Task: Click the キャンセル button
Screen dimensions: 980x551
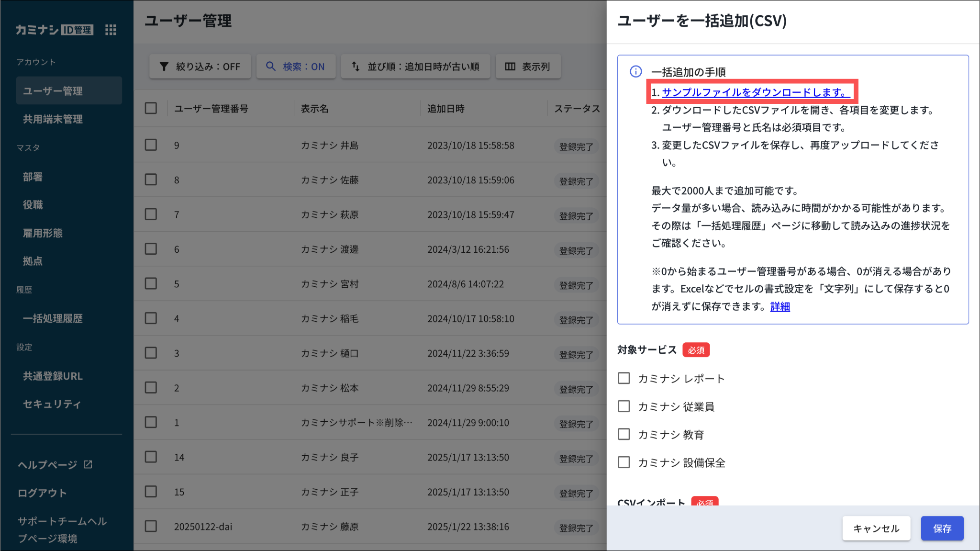Action: (x=876, y=529)
